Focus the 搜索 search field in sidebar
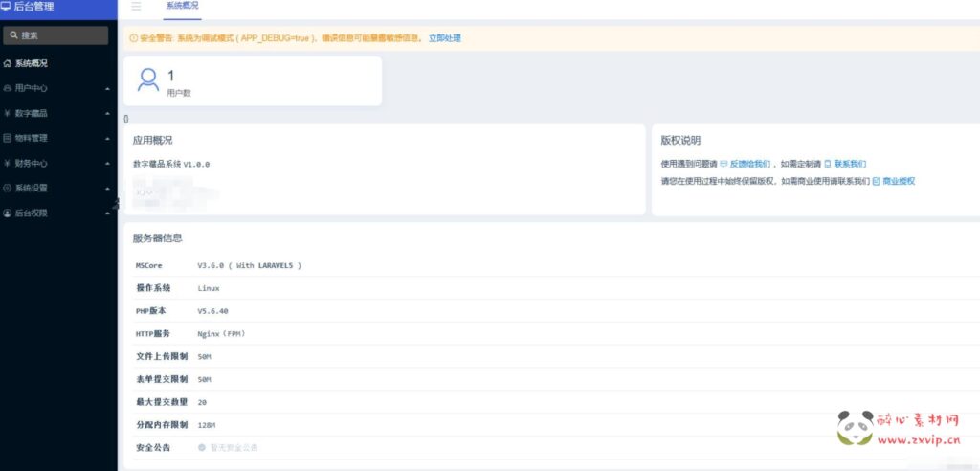980x471 pixels. coord(55,35)
